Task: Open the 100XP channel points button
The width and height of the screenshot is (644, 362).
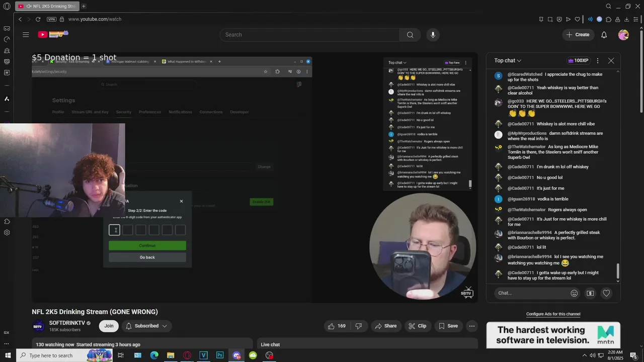Action: [578, 60]
